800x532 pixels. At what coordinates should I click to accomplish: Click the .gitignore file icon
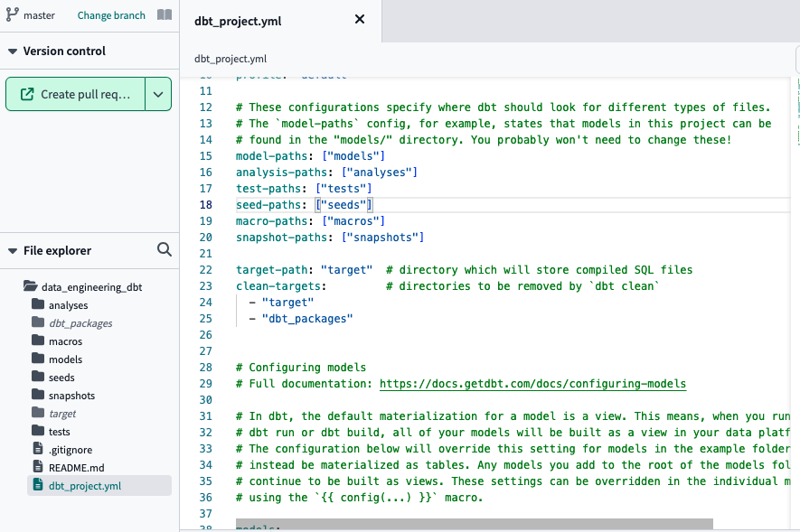click(38, 449)
